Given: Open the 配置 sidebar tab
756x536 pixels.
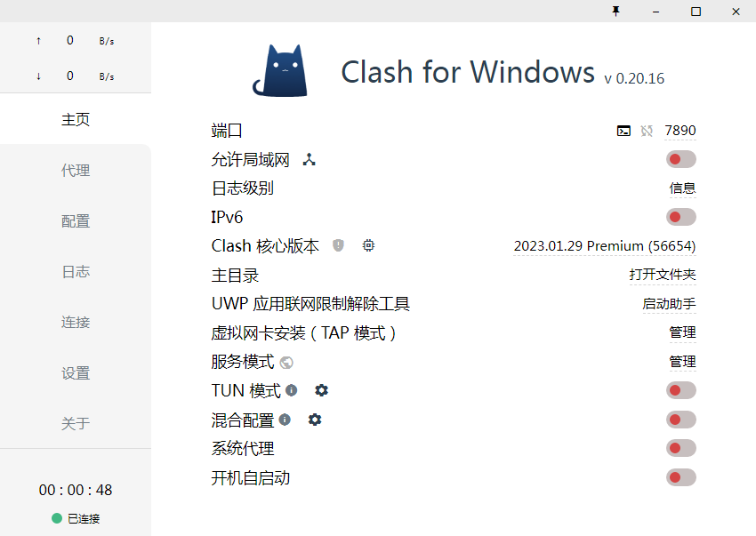Looking at the screenshot, I should (x=76, y=221).
